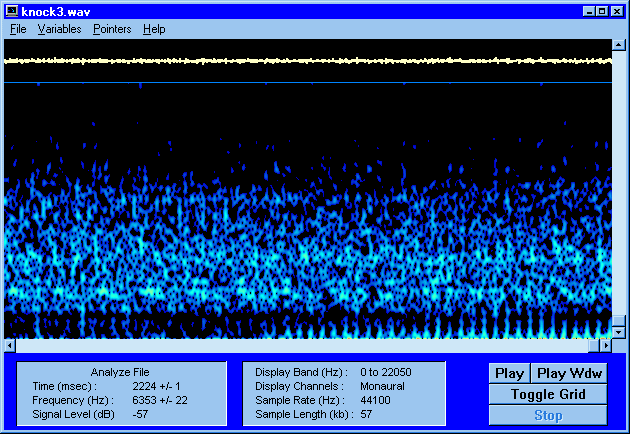Click the vertical scrollbar thumb
Screen dimensions: 630x434
pyautogui.click(x=618, y=321)
